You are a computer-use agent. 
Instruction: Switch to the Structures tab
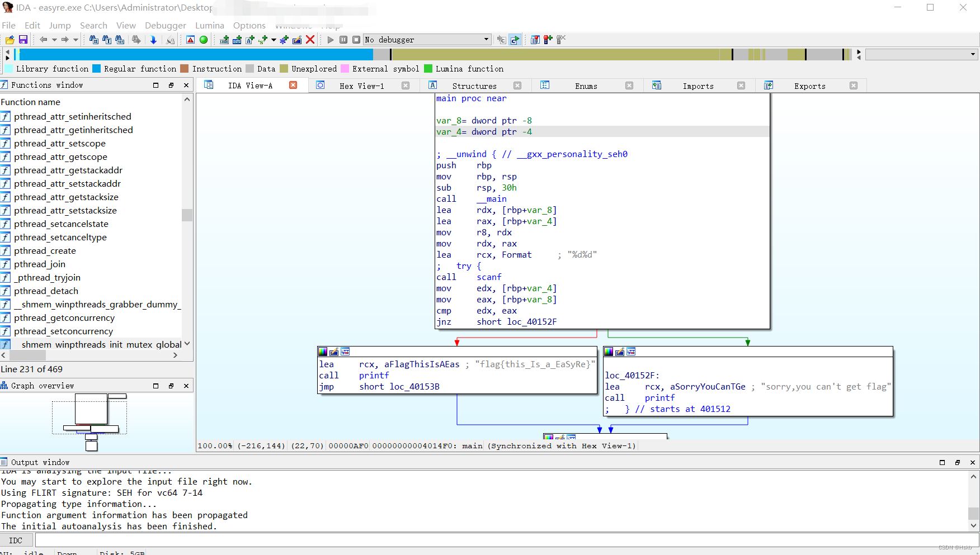pos(474,86)
